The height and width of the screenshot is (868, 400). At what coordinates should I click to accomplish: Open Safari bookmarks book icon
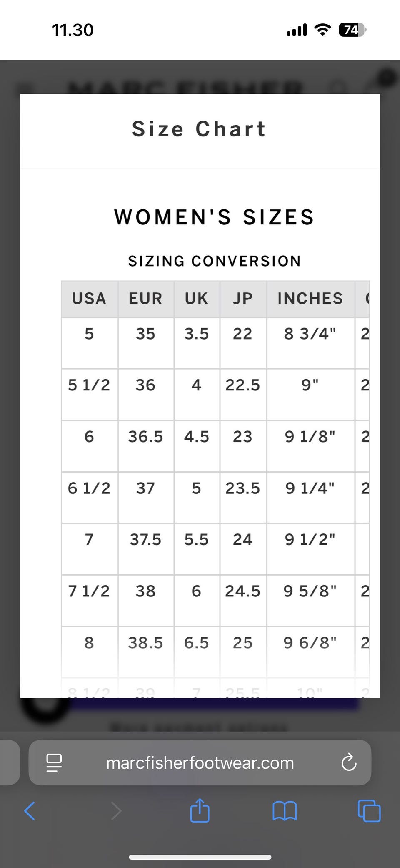coord(285,811)
